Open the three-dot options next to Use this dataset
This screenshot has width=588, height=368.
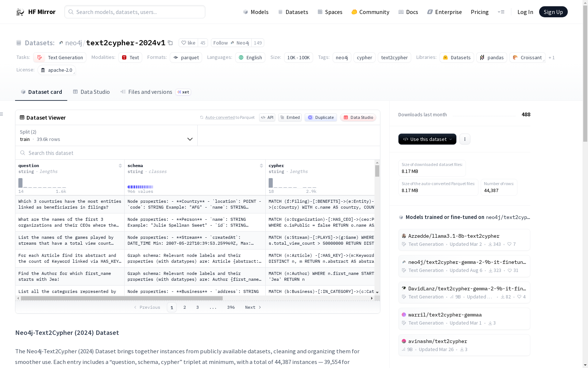(465, 139)
